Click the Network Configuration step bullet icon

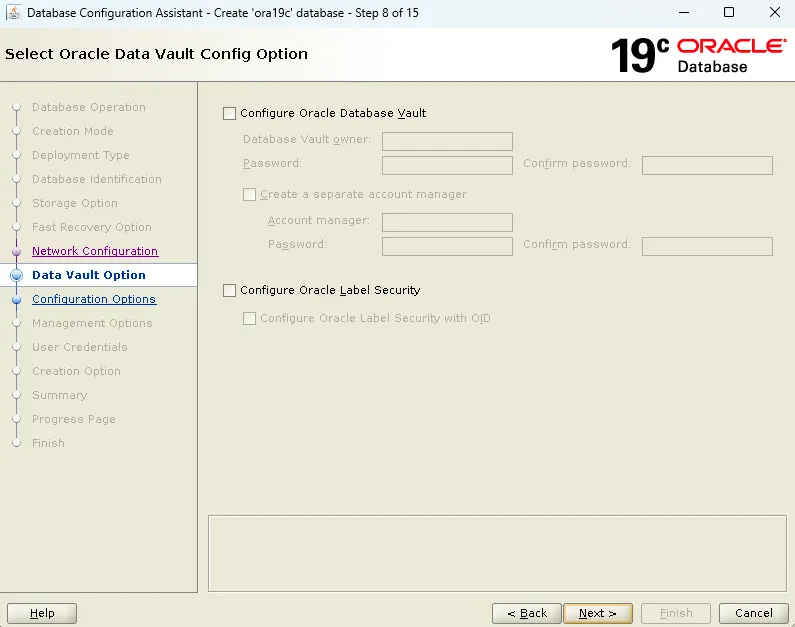point(17,251)
